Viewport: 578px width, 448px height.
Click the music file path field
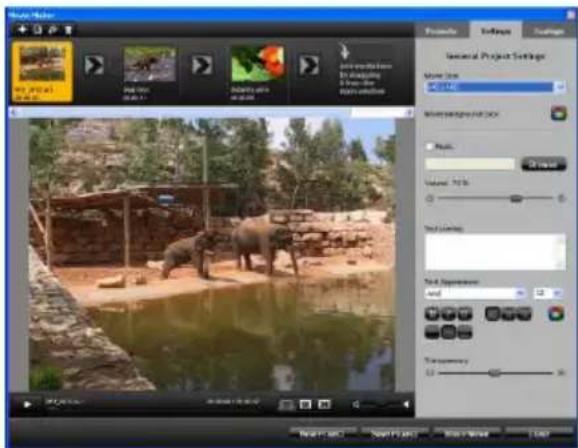(470, 164)
